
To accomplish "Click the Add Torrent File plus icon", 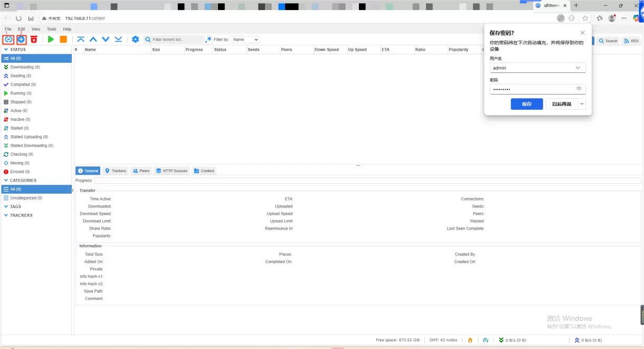I will coord(21,40).
